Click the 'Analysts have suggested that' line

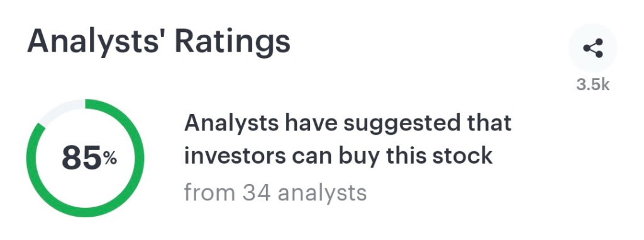[348, 124]
